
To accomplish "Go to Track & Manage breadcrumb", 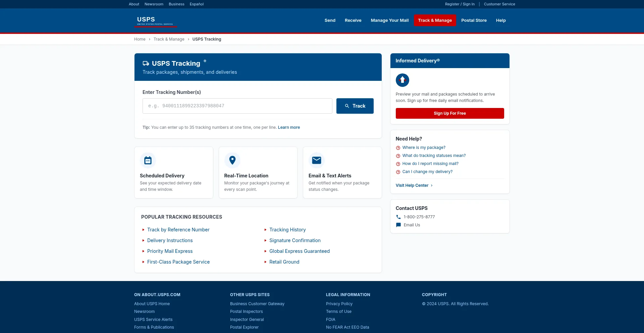I will [x=169, y=39].
